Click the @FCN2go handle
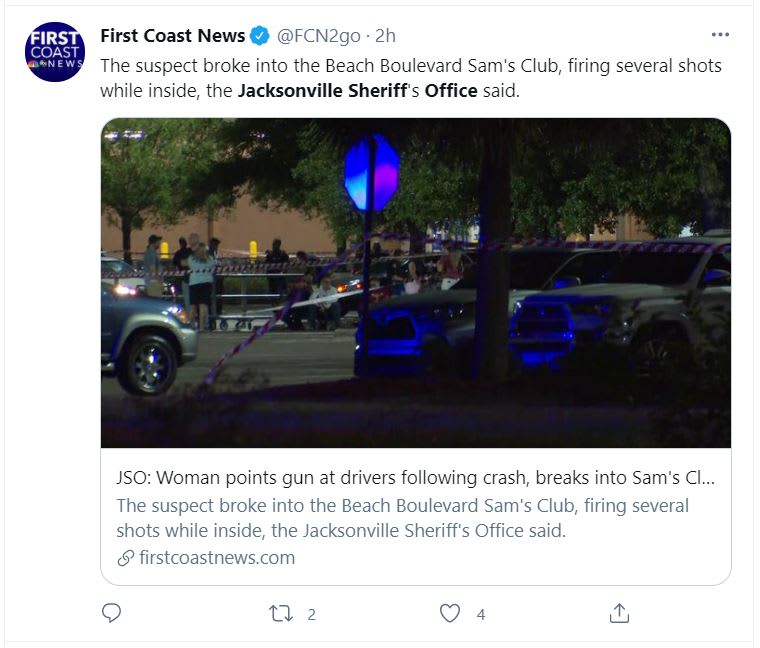Screen dimensions: 760x648 [319, 36]
